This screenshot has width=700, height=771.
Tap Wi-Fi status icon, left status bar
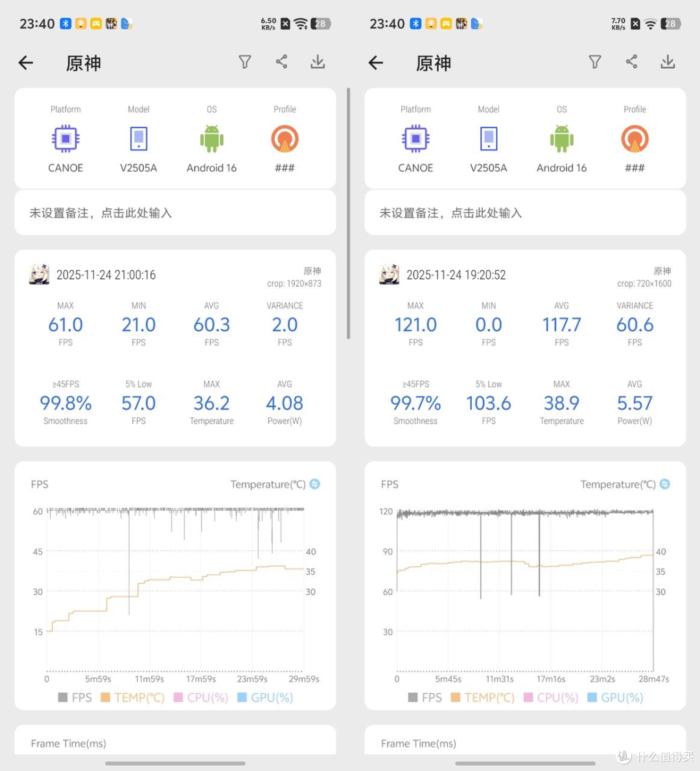click(300, 23)
